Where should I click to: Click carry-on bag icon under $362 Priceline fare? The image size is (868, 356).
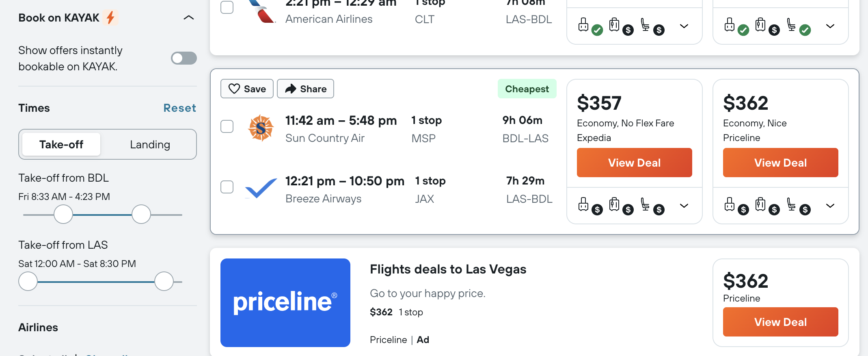click(760, 204)
